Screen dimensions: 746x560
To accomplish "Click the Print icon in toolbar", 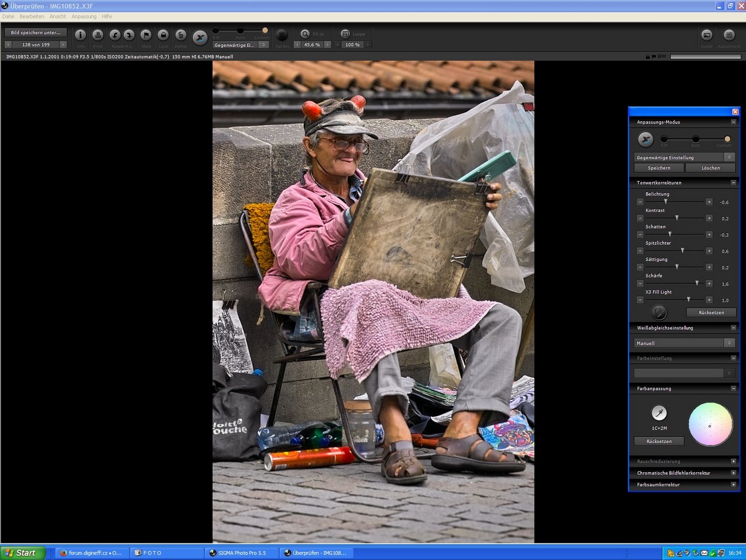I will [98, 35].
